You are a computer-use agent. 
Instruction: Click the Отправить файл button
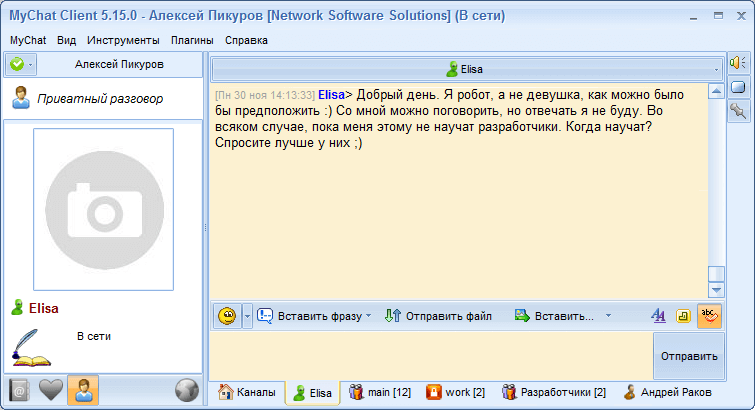point(439,316)
